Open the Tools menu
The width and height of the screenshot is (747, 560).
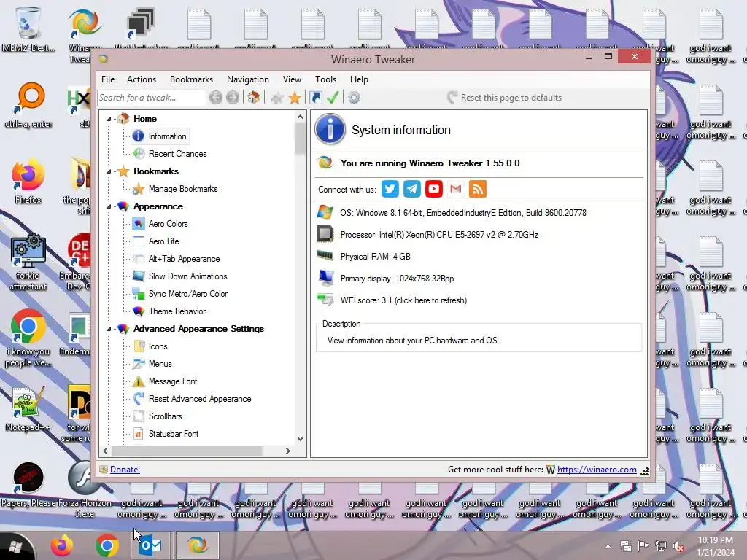tap(326, 79)
